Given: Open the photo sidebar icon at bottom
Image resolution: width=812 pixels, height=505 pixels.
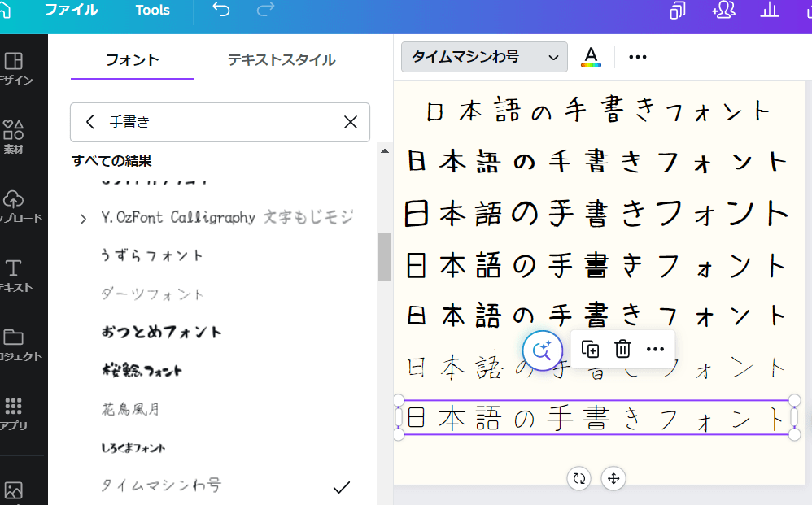Looking at the screenshot, I should [x=14, y=490].
